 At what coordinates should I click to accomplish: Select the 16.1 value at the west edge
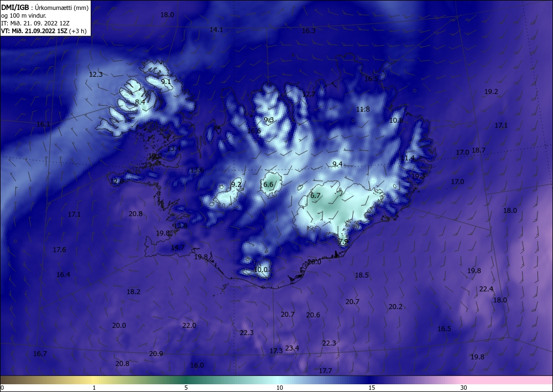(x=43, y=124)
